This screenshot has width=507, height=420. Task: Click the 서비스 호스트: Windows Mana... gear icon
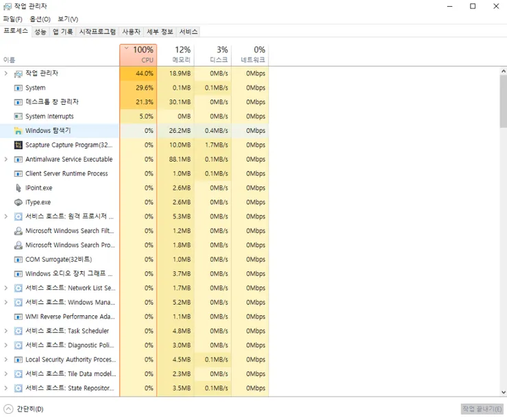tap(18, 302)
